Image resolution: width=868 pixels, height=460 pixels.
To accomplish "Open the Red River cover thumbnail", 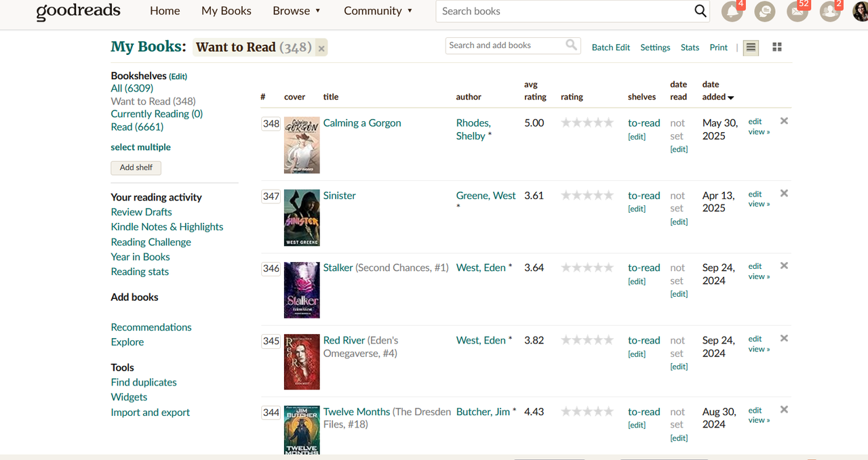I will pos(302,362).
